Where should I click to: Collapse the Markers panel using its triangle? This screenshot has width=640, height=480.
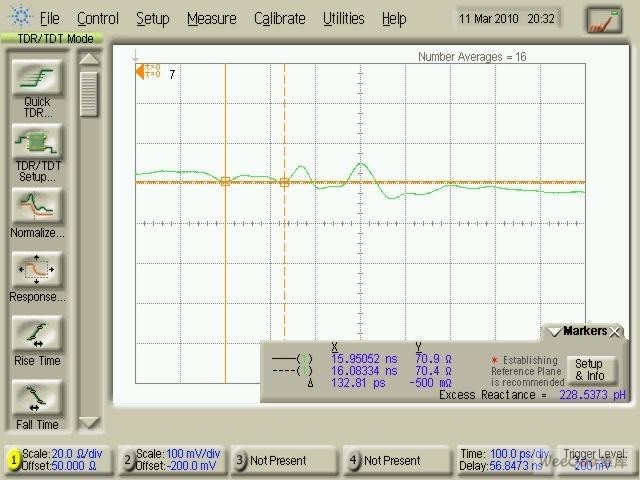(x=553, y=331)
